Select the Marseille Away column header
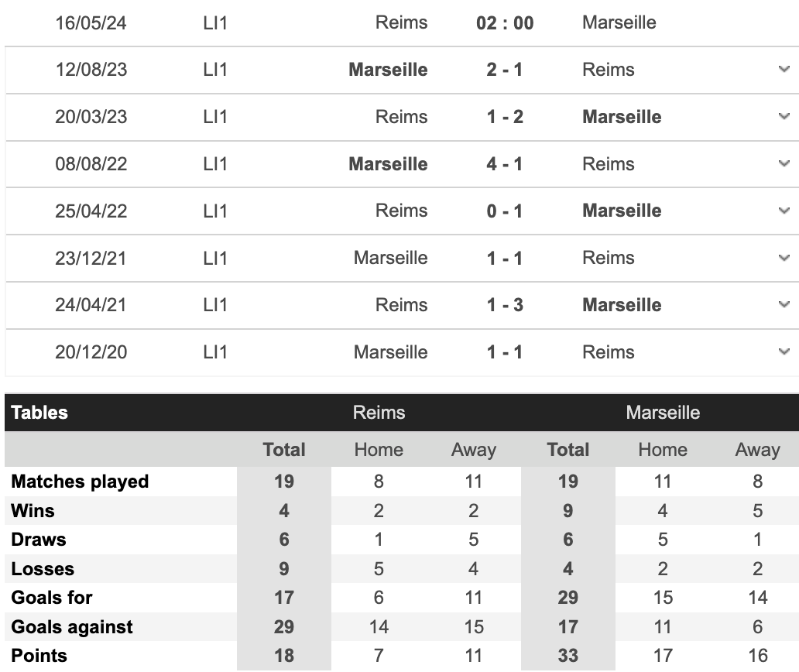Image resolution: width=799 pixels, height=672 pixels. [757, 450]
